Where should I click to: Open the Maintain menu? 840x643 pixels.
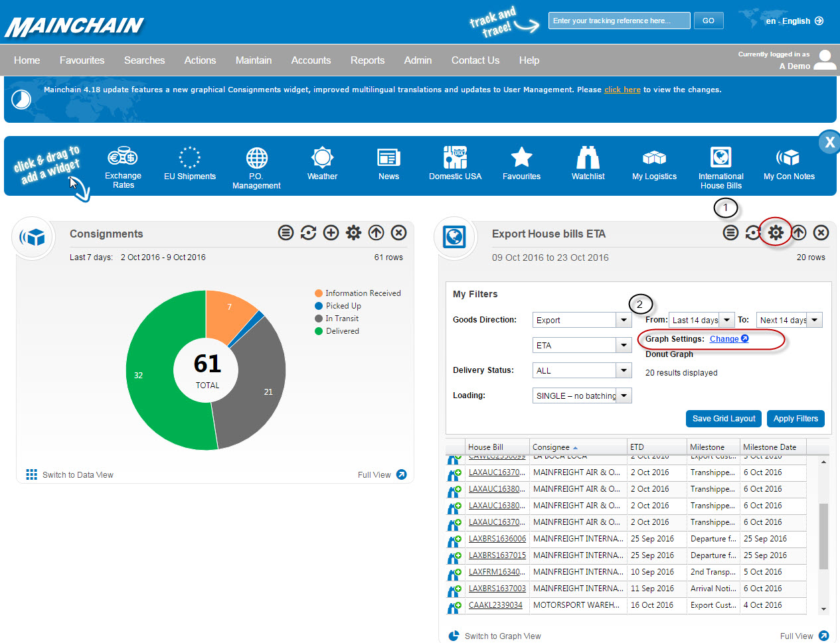tap(254, 60)
